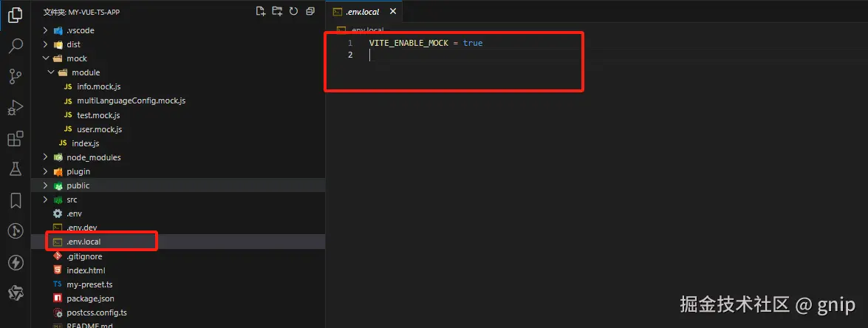Create a new folder in explorer
The height and width of the screenshot is (328, 868).
coord(277,11)
